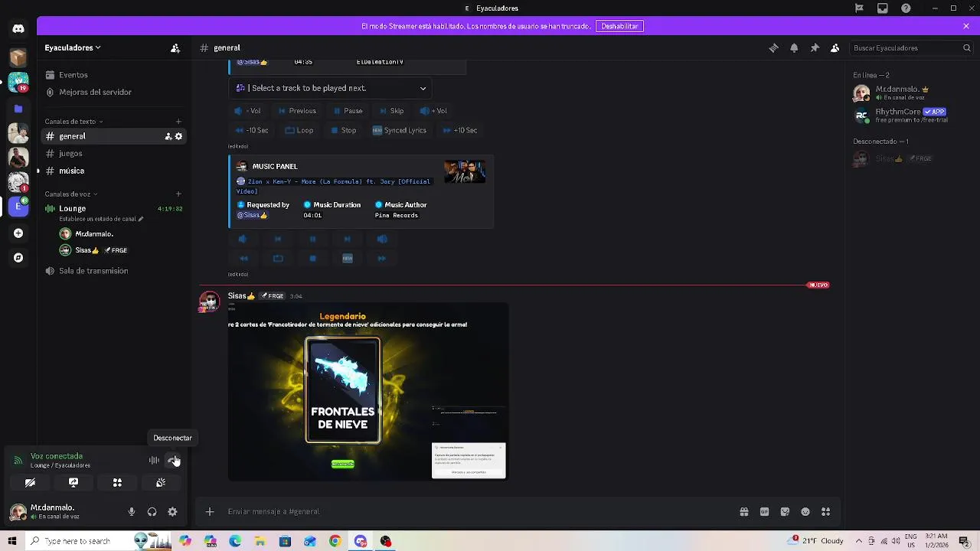980x551 pixels.
Task: Open Mejoras del servidor
Action: 113,92
